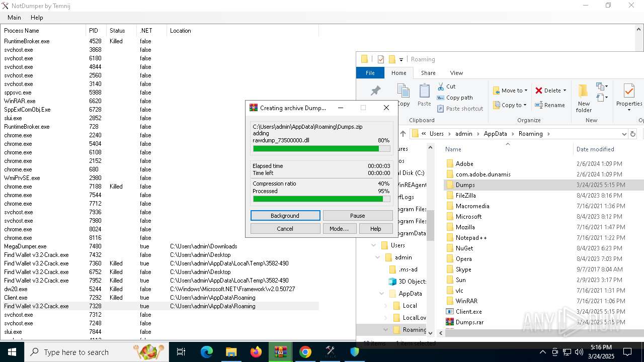Switch to the View ribbon tab

[456, 73]
